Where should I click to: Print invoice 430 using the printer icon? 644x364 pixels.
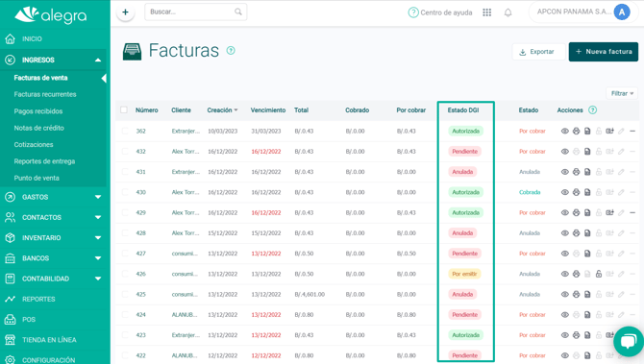pyautogui.click(x=576, y=192)
